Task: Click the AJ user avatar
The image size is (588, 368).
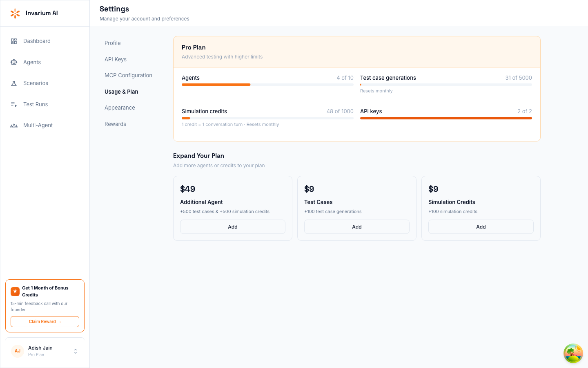Action: 18,351
